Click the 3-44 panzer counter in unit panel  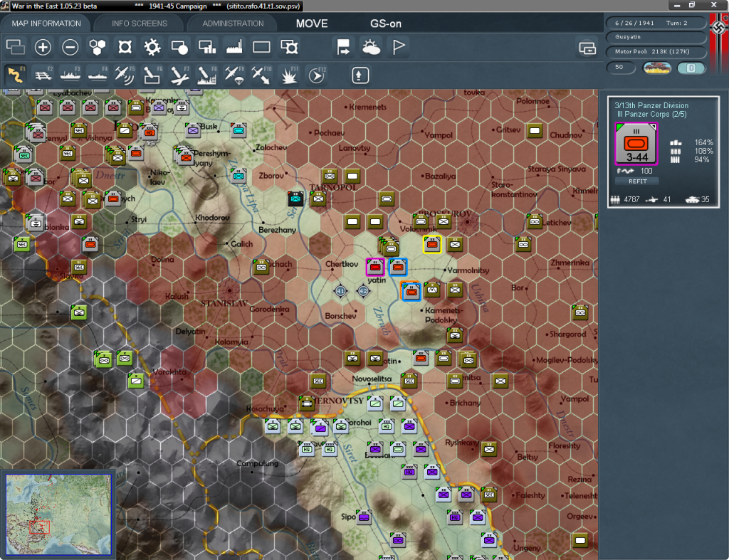636,144
